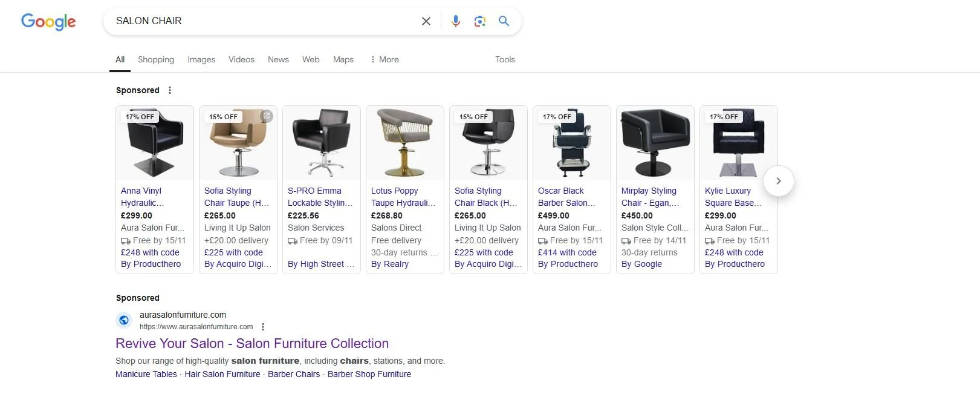Screen dimensions: 980x394
Task: Click Salon Services seller name
Action: [x=316, y=228]
